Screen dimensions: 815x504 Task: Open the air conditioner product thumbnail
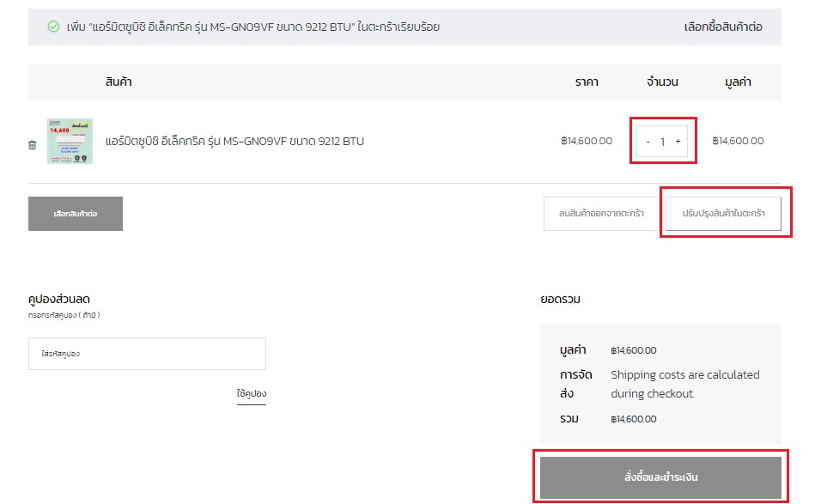(x=70, y=142)
